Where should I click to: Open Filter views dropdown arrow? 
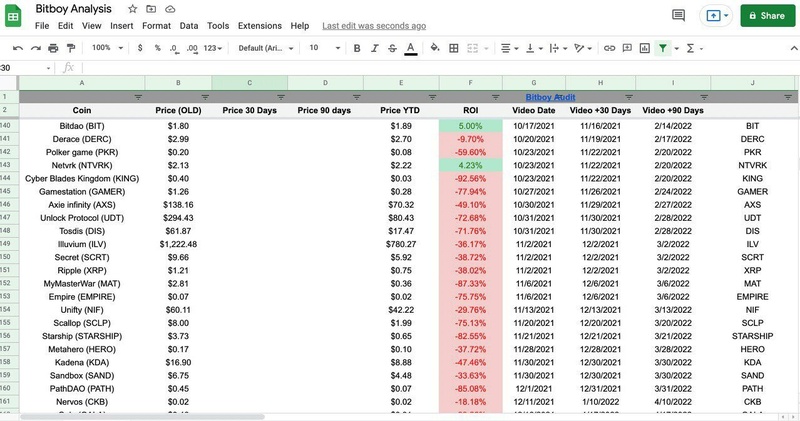[677, 48]
